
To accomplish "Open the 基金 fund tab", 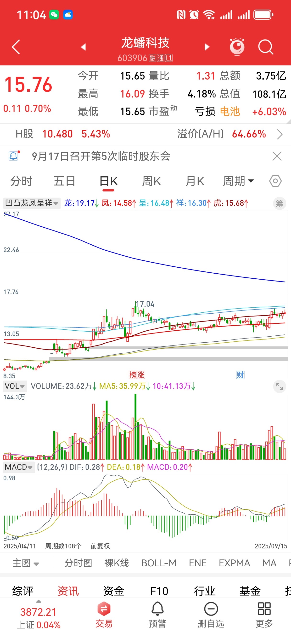I will pos(250,591).
